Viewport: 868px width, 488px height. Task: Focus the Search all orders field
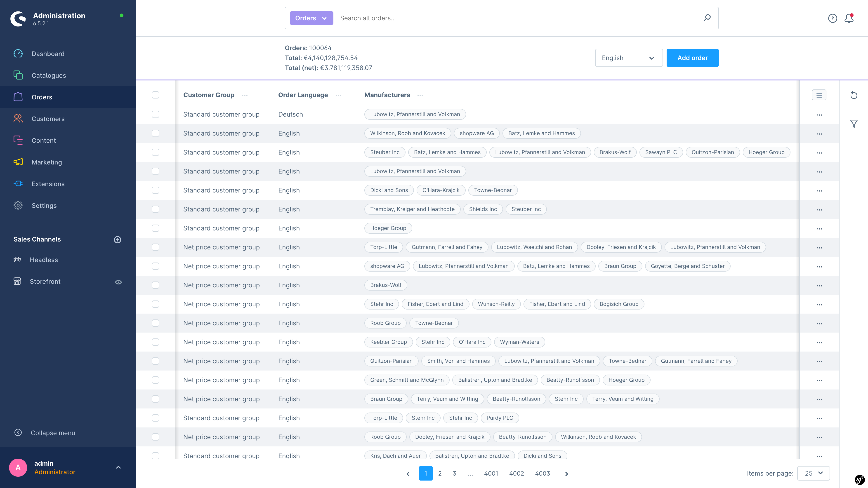(x=517, y=18)
